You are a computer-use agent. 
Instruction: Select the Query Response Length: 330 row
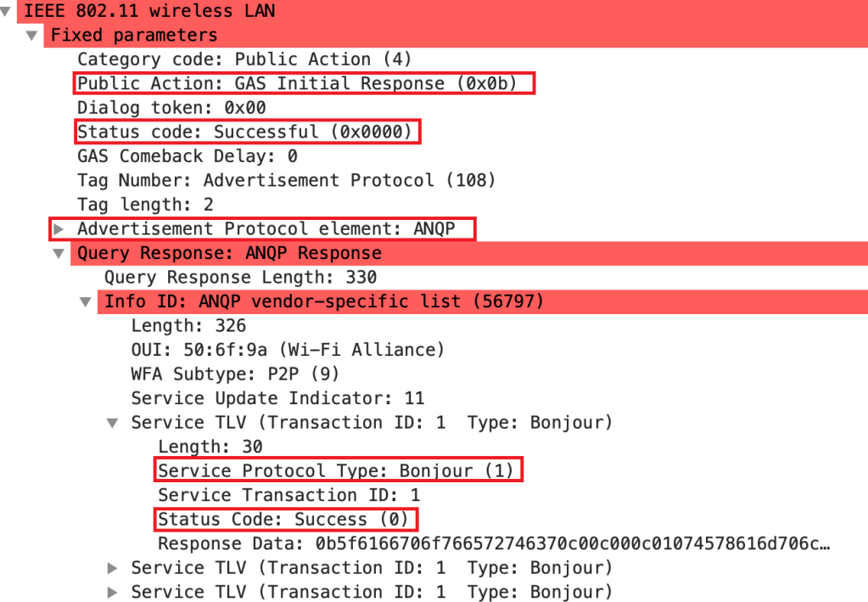[240, 278]
